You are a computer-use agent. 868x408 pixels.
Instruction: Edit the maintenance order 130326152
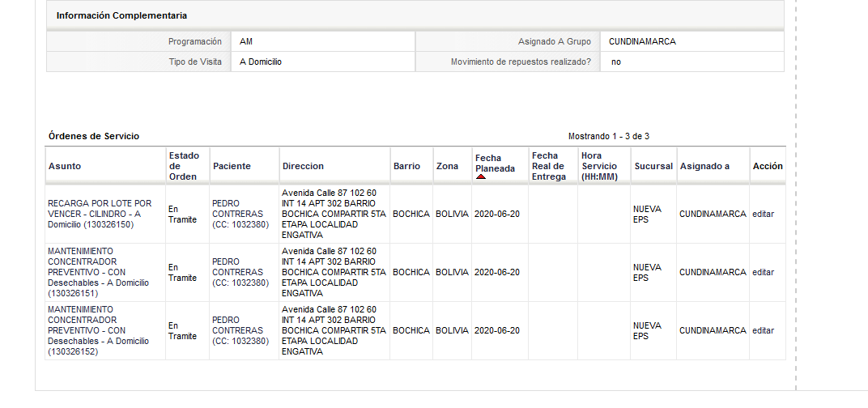click(764, 330)
